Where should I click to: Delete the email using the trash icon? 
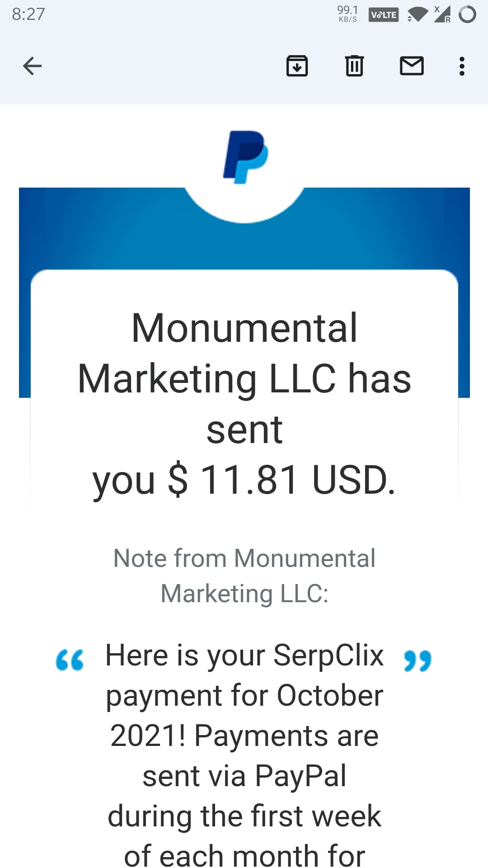pos(354,66)
